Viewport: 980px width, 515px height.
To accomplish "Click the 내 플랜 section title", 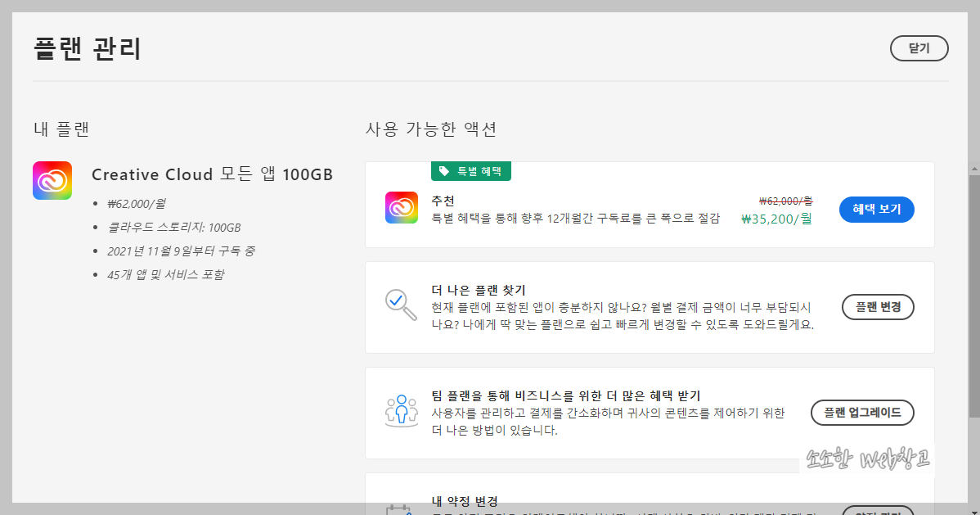I will (61, 129).
